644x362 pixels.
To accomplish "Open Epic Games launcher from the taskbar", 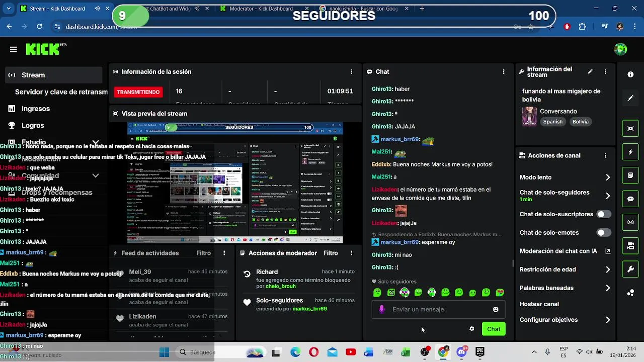I will pos(480,352).
